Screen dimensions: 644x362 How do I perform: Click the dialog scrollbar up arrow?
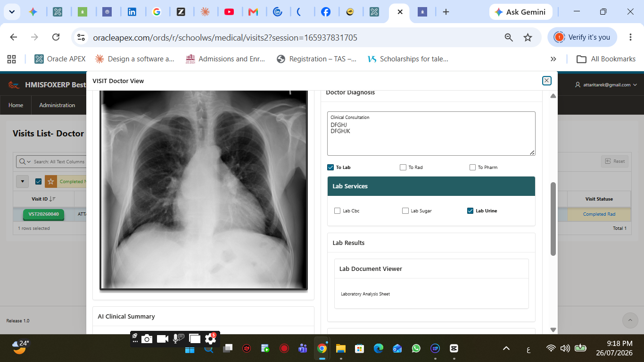pos(553,96)
